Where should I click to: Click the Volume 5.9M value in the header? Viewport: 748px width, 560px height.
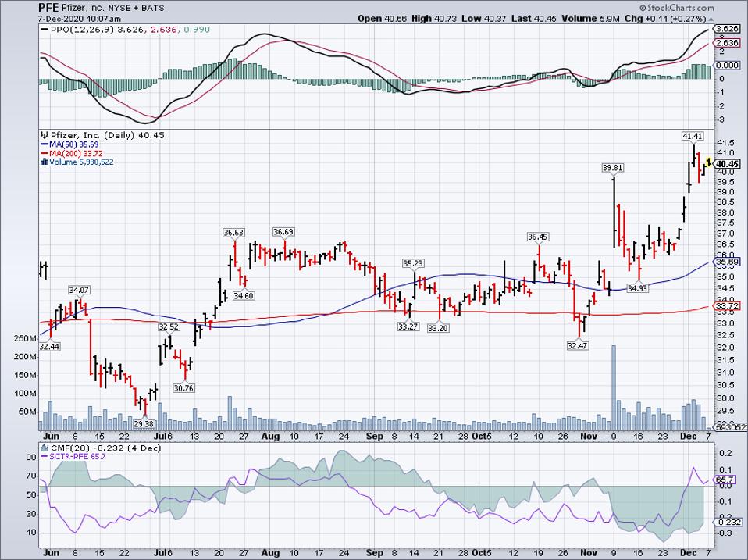pyautogui.click(x=591, y=19)
